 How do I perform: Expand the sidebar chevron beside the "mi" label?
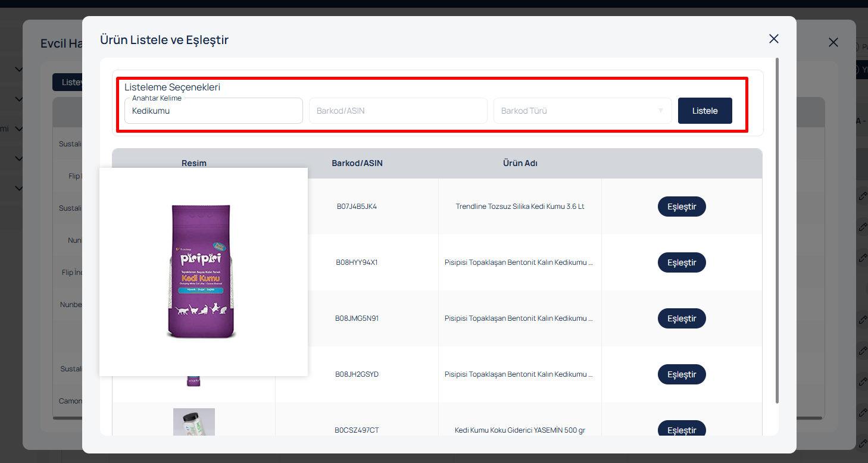pos(18,129)
